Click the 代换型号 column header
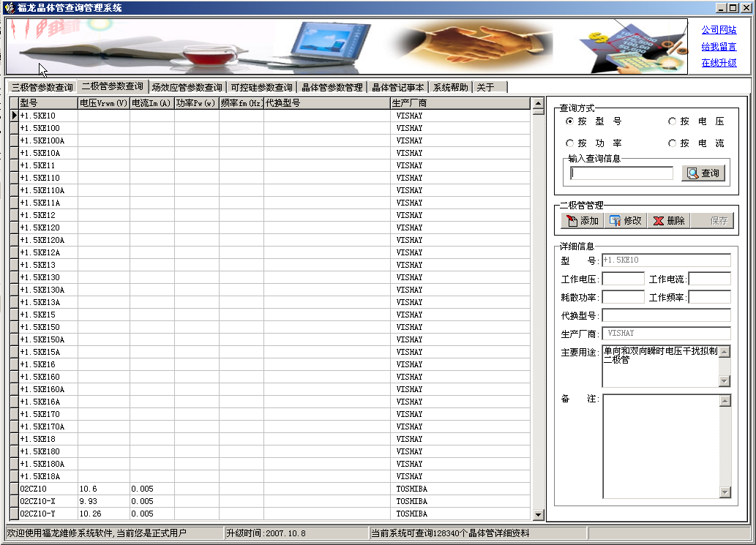The image size is (756, 545). pos(327,103)
